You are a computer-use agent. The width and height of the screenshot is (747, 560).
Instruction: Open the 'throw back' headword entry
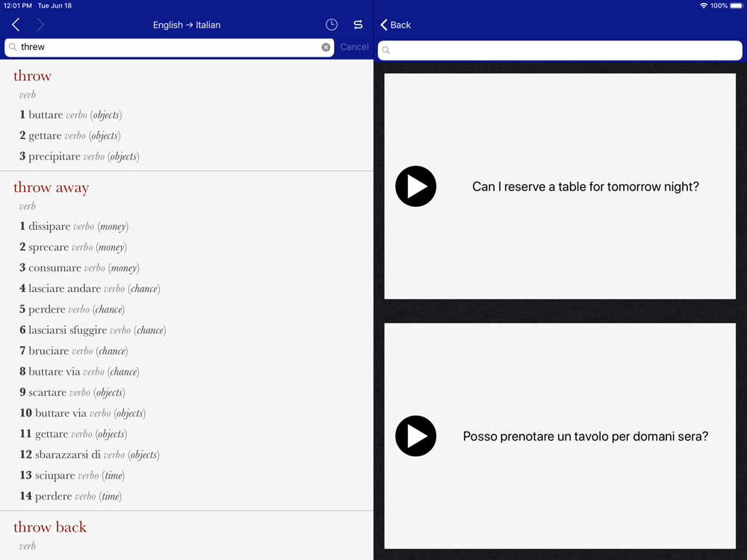pos(50,527)
